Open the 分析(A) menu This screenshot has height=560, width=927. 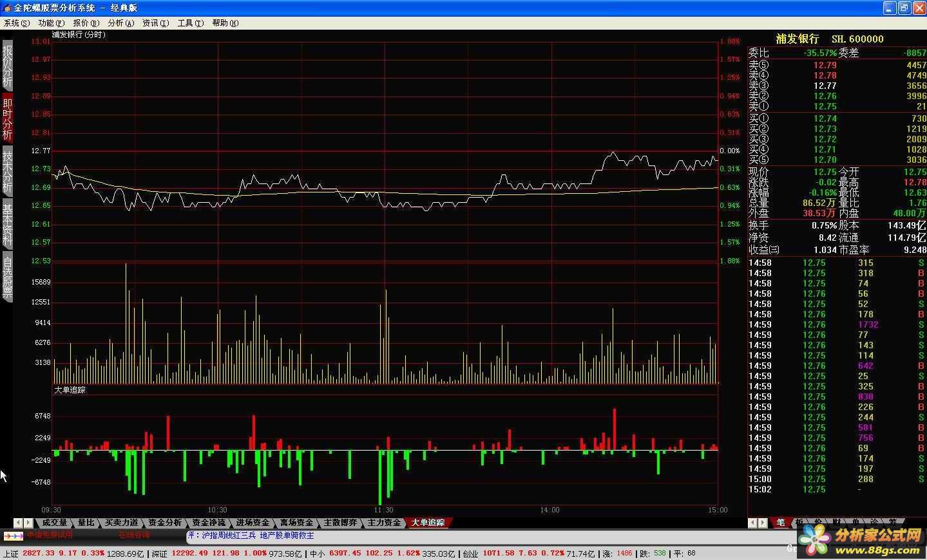121,23
